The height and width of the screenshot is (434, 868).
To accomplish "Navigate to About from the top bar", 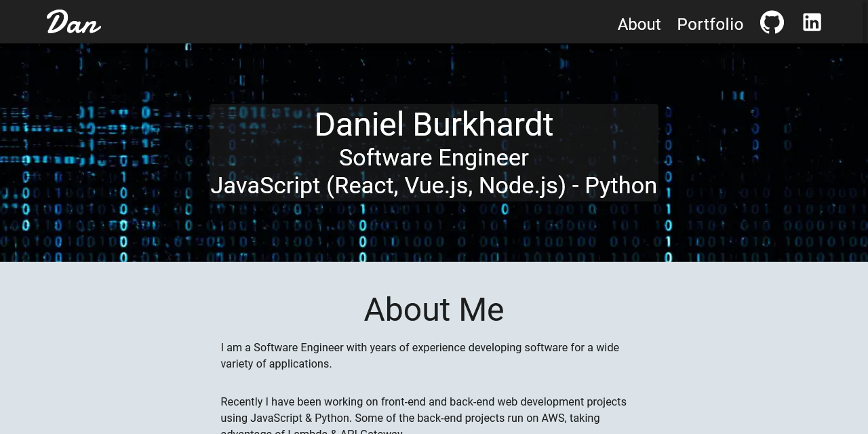I will click(x=639, y=24).
